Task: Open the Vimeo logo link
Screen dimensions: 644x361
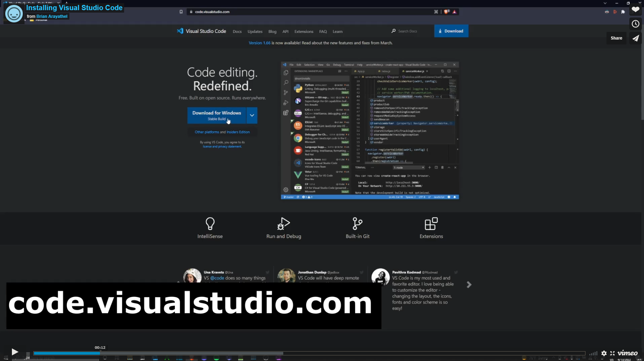Action: click(628, 353)
